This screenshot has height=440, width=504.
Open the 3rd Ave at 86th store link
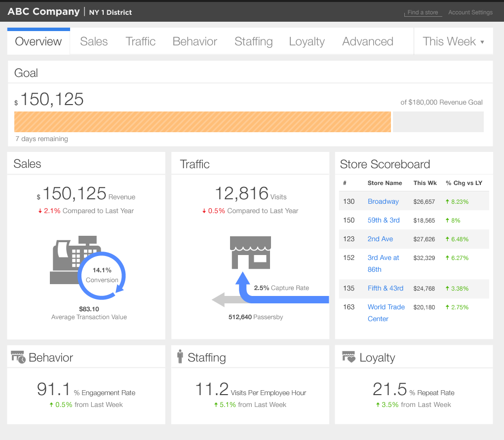[x=383, y=263]
